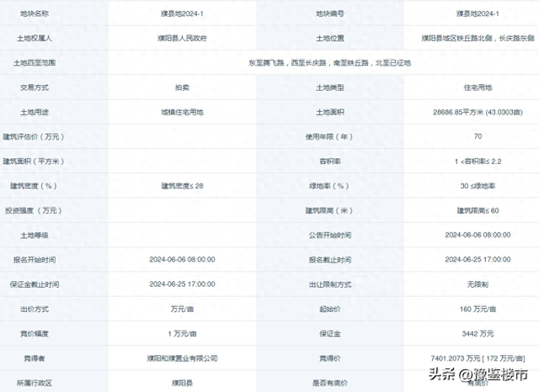Viewport: 539px width, 392px height.
Task: Select the '是否有底价' label
Action: coord(330,383)
